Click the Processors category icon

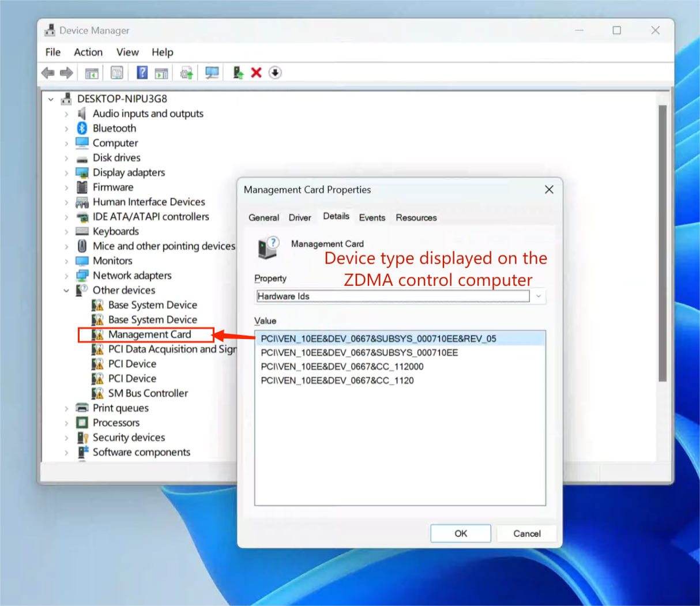point(82,423)
